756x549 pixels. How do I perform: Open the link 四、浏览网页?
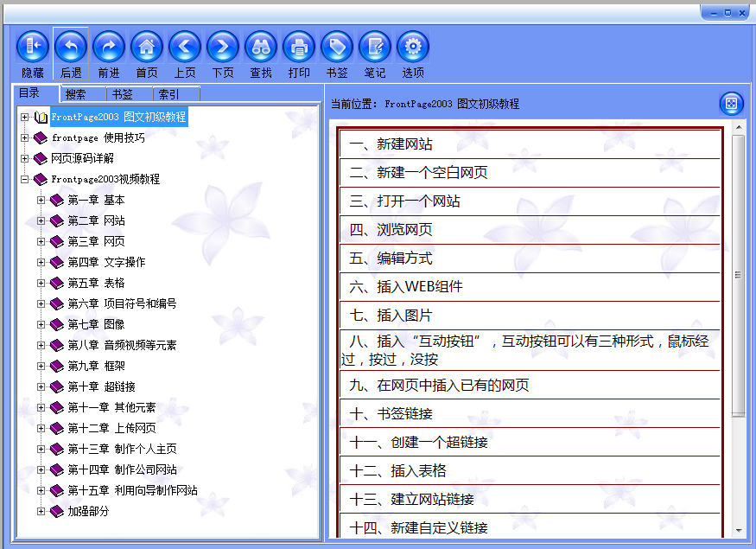tap(391, 230)
